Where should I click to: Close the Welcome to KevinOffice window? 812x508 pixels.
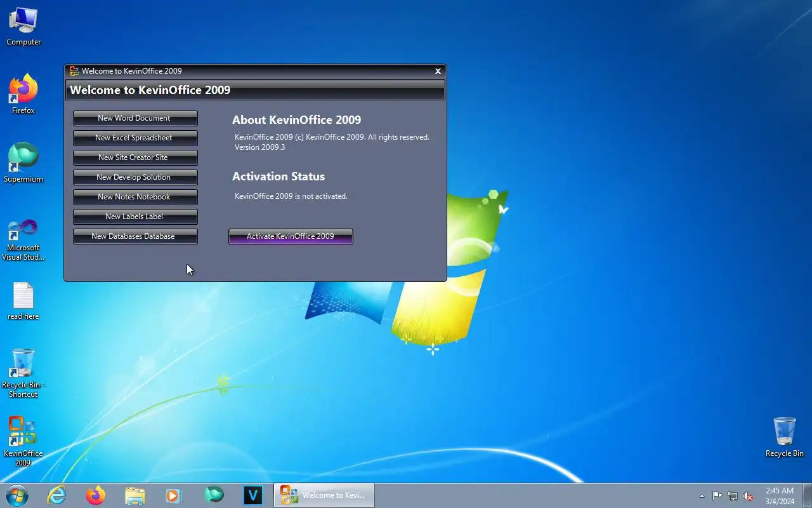point(438,71)
